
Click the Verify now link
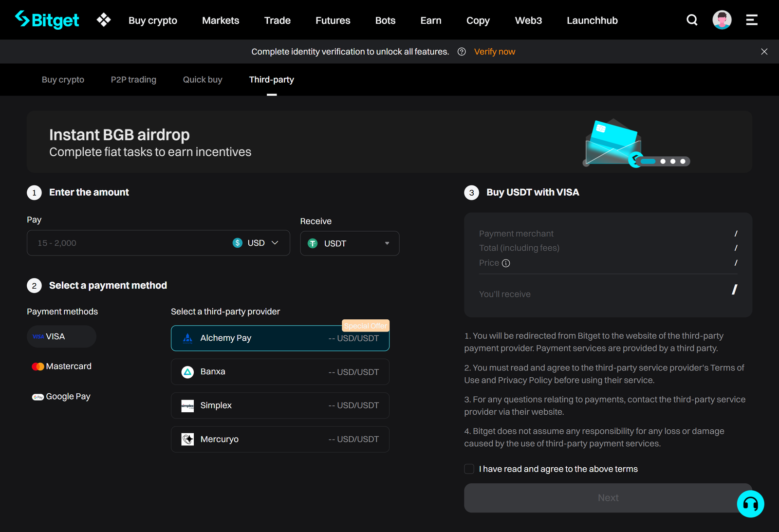pos(494,52)
